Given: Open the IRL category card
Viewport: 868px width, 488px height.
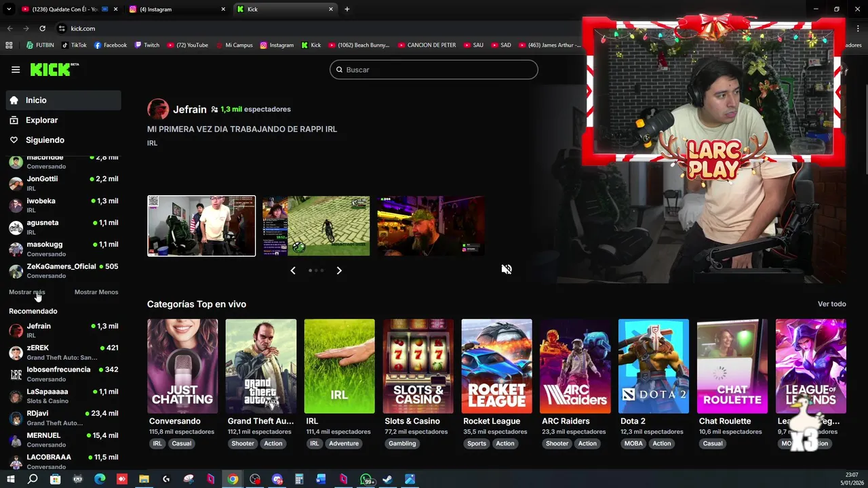Looking at the screenshot, I should [x=339, y=366].
